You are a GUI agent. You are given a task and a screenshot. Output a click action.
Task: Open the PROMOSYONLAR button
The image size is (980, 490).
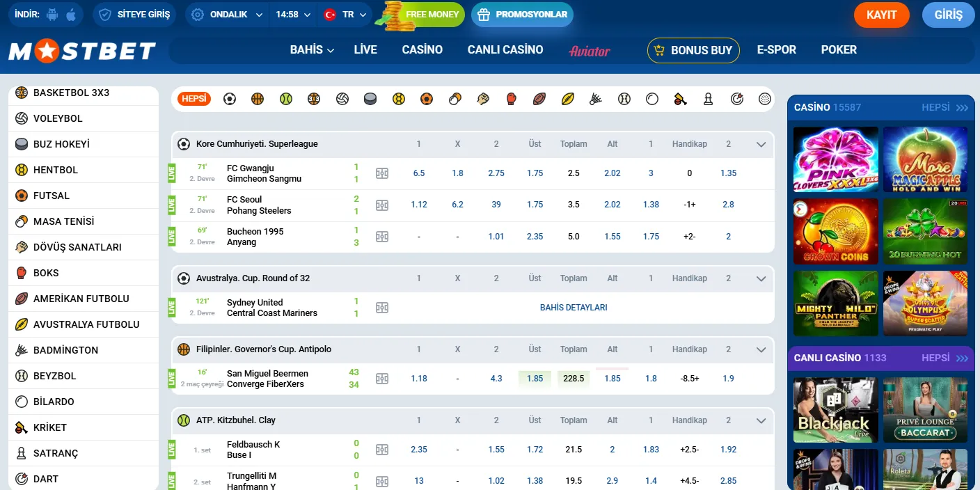[x=522, y=15]
